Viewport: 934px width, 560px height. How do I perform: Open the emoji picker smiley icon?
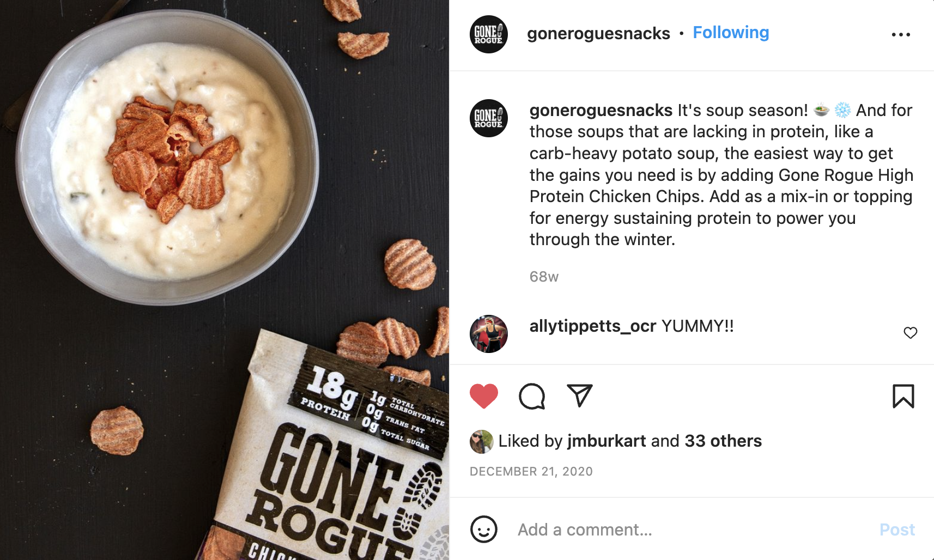coord(484,529)
